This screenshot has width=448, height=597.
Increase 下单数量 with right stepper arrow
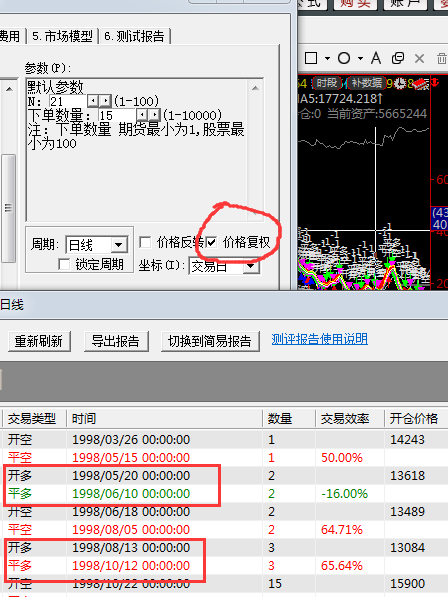click(154, 115)
